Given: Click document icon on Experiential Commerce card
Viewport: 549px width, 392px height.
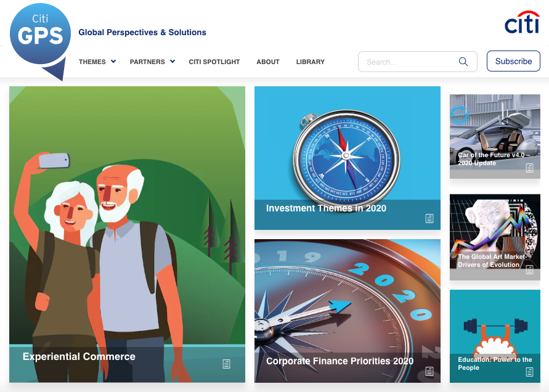Looking at the screenshot, I should click(227, 364).
